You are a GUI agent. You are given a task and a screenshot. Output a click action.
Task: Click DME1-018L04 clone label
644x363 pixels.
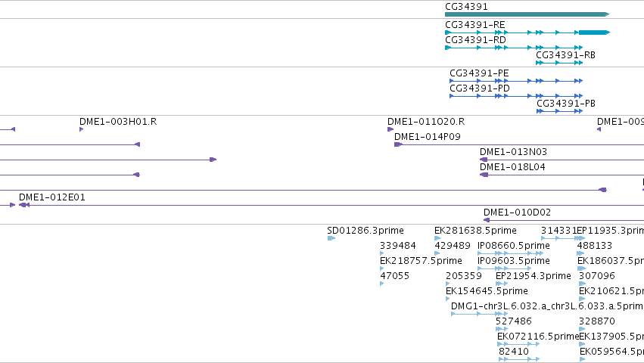(512, 167)
